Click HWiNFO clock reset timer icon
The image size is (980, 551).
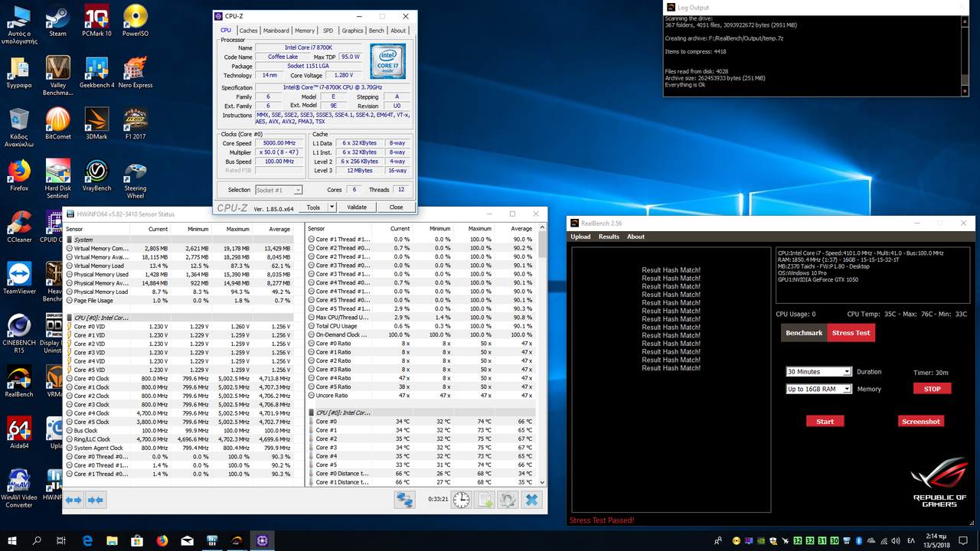pyautogui.click(x=461, y=500)
